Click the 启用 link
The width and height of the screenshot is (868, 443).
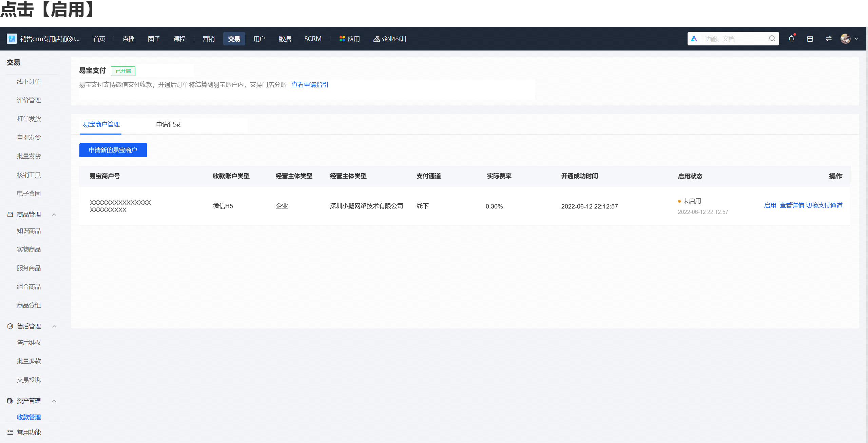point(770,205)
